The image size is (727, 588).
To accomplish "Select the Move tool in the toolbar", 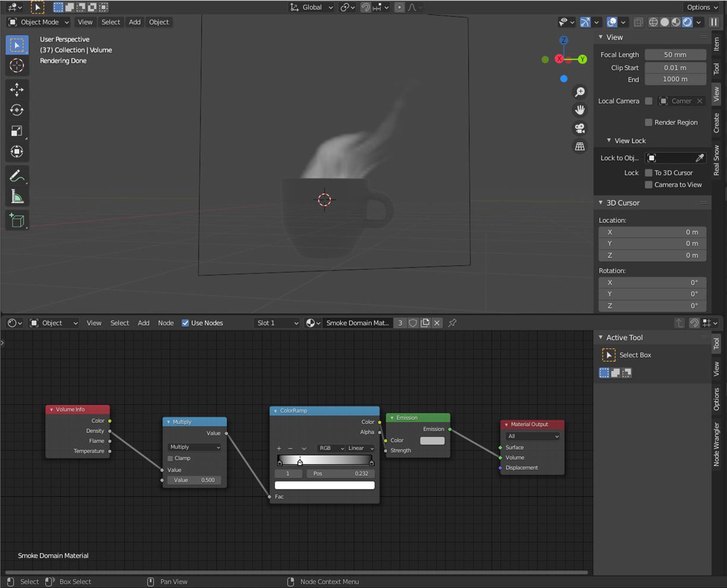I will [x=17, y=90].
